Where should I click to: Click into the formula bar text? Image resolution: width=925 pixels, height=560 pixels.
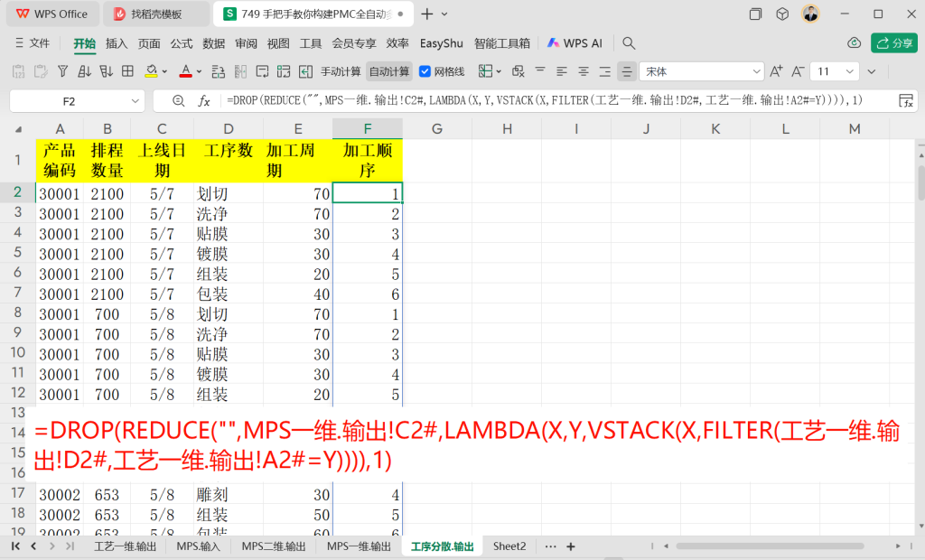coord(544,101)
